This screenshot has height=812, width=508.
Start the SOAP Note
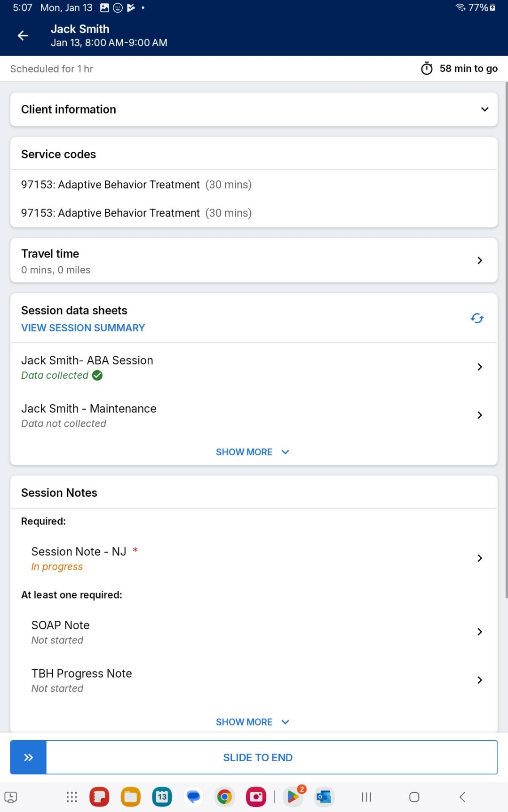[x=254, y=632]
